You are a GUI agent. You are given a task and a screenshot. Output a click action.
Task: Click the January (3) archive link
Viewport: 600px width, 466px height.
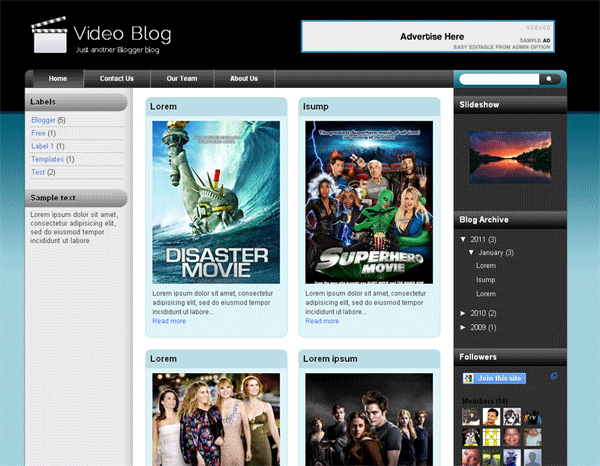pos(496,253)
